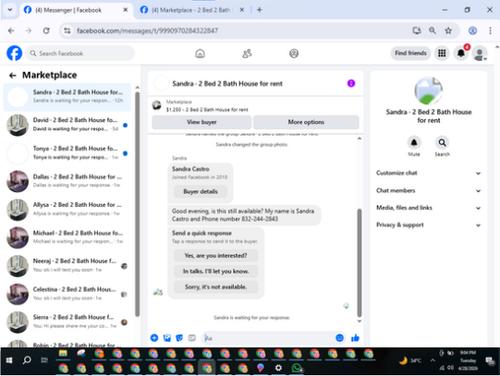Image resolution: width=500 pixels, height=376 pixels.
Task: Open Windows taskbar search
Action: [x=27, y=360]
